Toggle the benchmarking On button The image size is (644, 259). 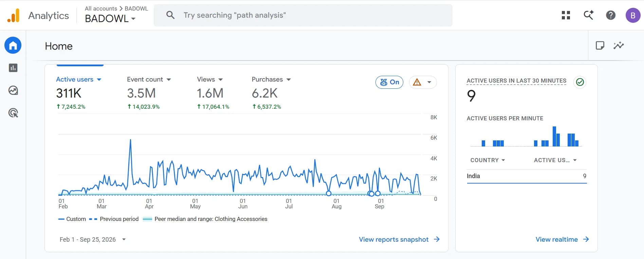click(x=389, y=82)
